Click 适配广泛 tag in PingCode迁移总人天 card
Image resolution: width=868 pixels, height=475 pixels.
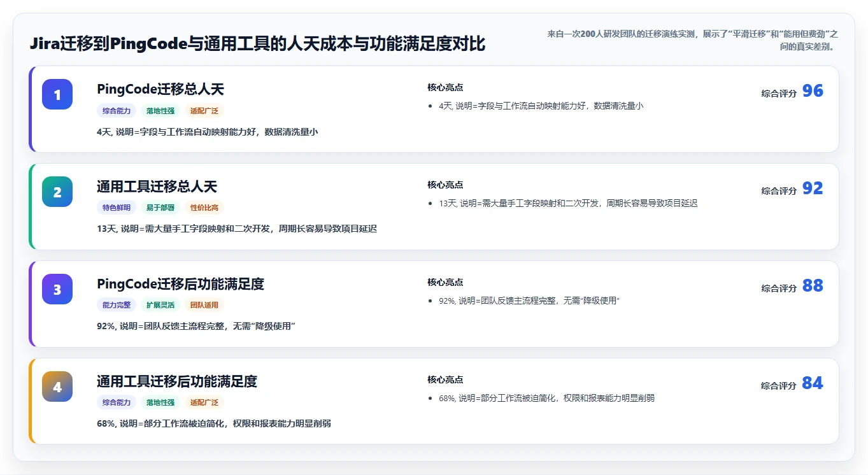[x=204, y=111]
